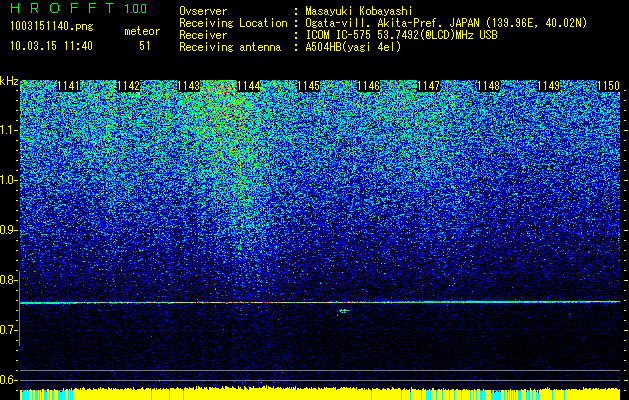The image size is (629, 400).
Task: Click the yellow signal level strip at bottom
Action: coord(320,394)
